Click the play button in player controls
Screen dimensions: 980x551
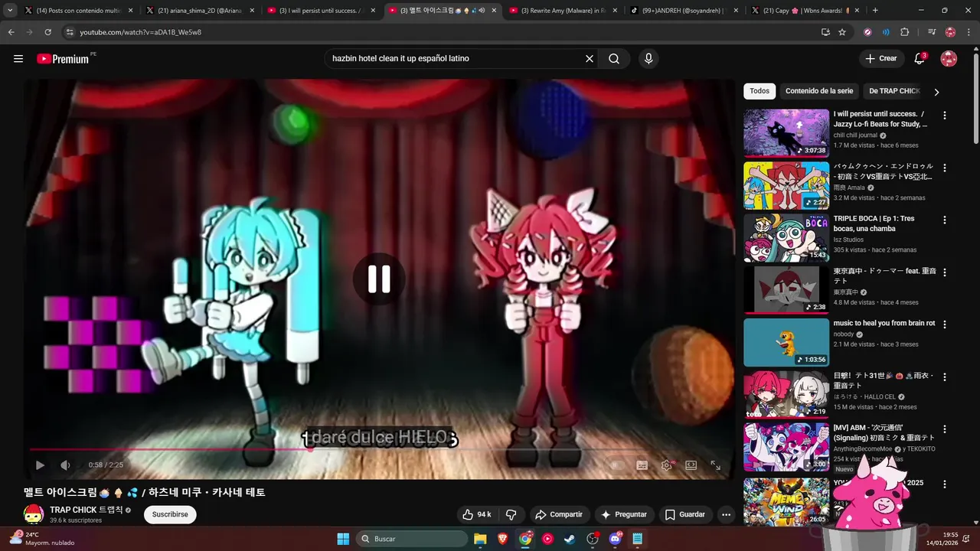pos(40,465)
